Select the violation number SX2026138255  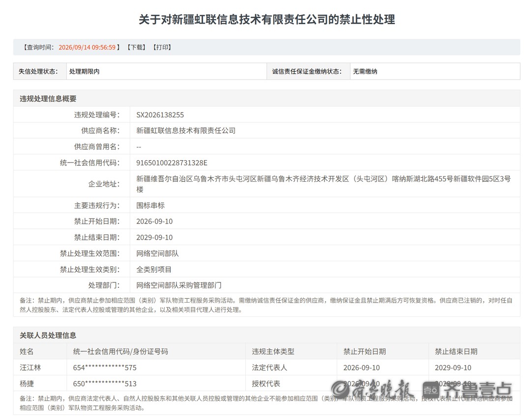point(160,115)
